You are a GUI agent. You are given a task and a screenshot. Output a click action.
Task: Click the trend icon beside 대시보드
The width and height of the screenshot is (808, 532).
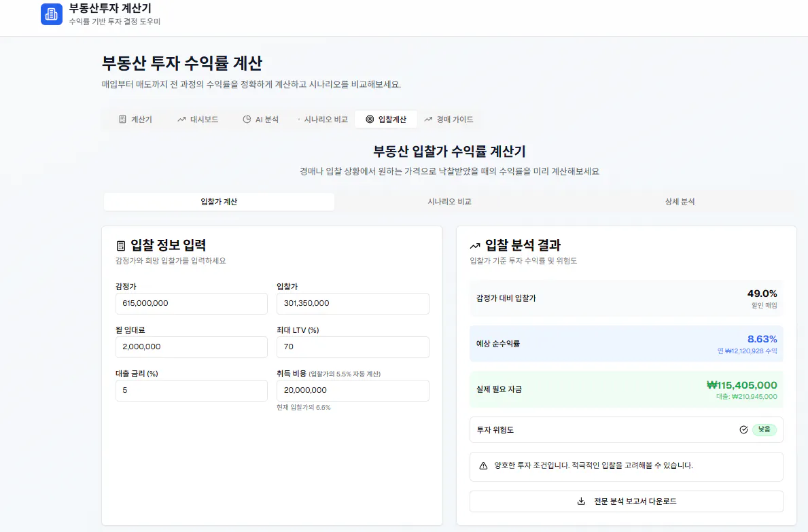point(181,120)
